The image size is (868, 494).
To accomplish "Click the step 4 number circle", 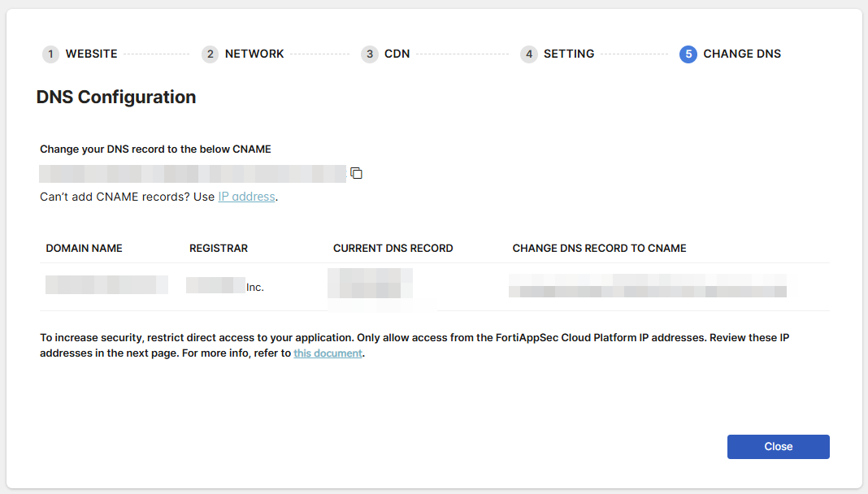I will tap(529, 54).
